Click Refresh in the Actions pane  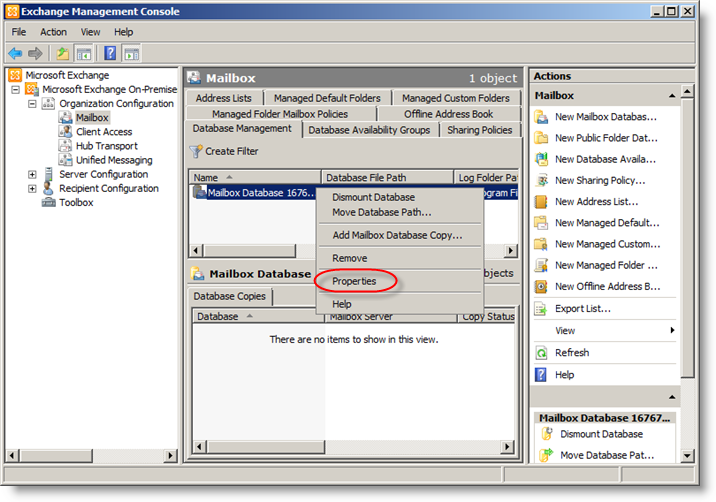572,353
